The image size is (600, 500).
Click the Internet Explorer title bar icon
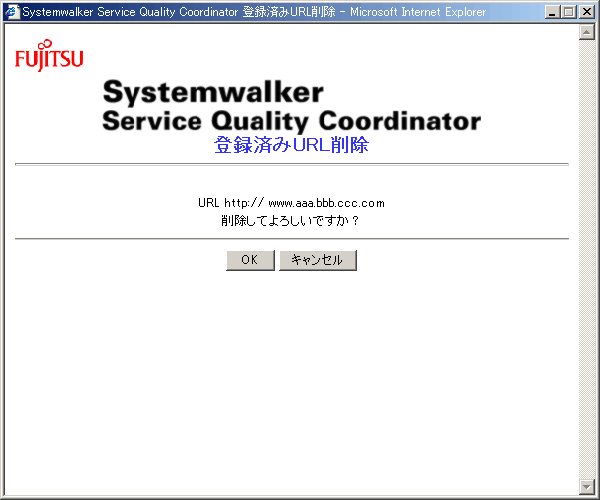[x=12, y=12]
